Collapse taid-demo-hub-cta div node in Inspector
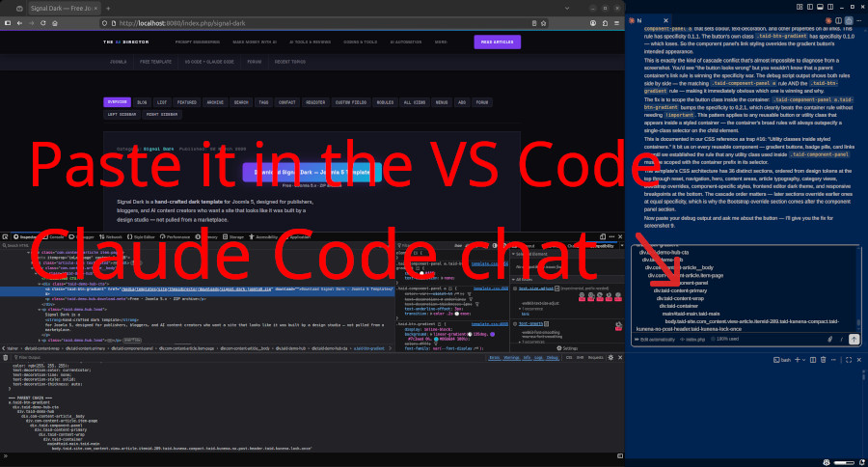868x467 pixels. [40, 285]
